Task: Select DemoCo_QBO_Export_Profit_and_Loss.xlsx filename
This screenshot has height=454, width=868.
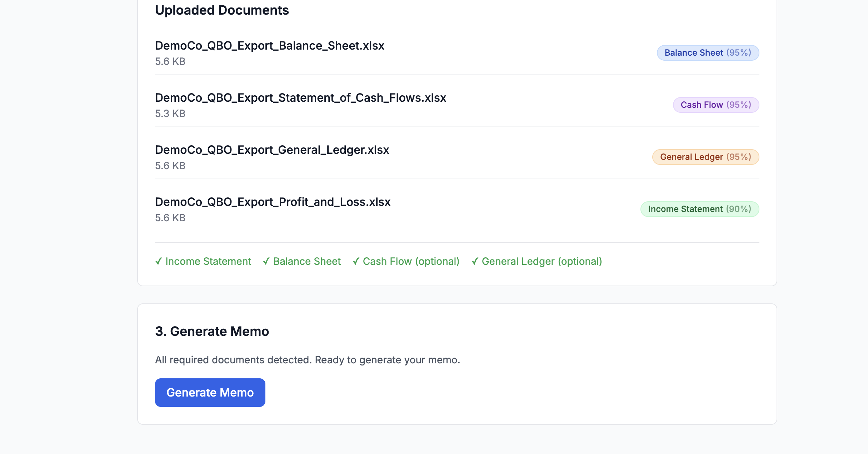Action: (273, 202)
